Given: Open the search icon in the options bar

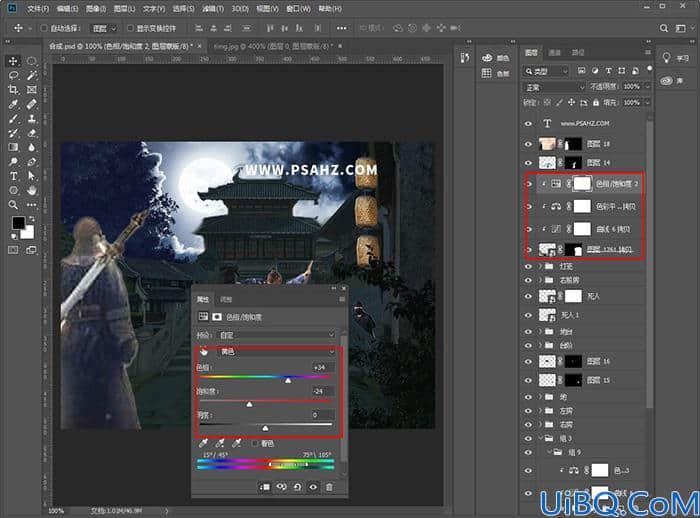Looking at the screenshot, I should pyautogui.click(x=664, y=28).
